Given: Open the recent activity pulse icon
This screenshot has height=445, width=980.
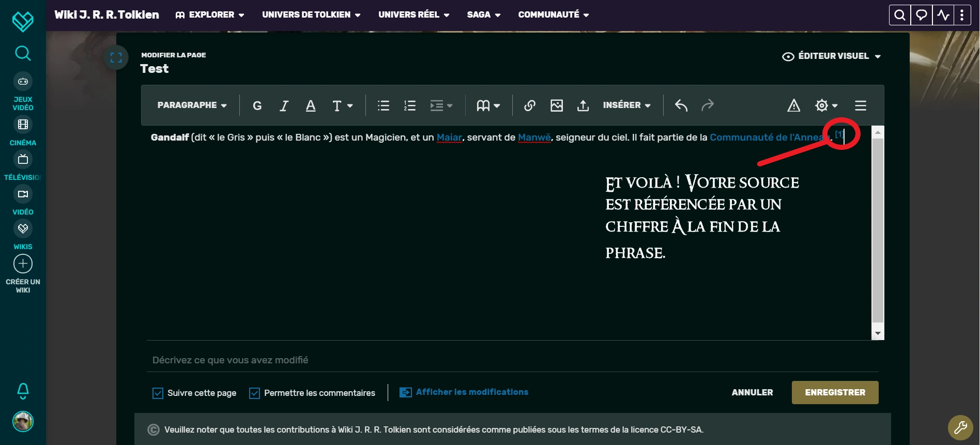Looking at the screenshot, I should 943,15.
